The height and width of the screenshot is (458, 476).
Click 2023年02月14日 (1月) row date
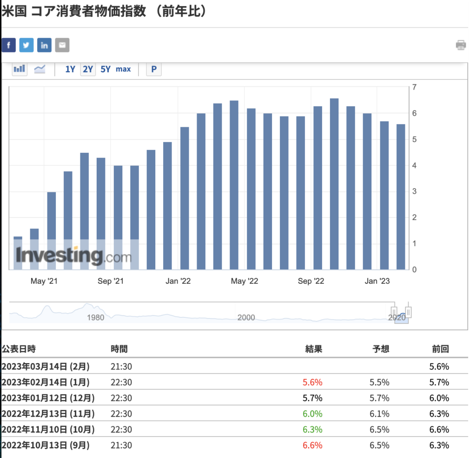tap(46, 382)
